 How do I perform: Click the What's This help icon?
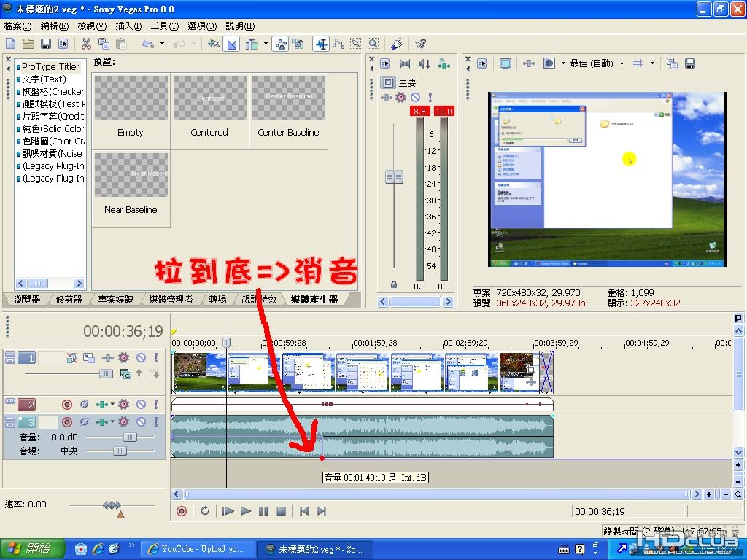click(420, 44)
